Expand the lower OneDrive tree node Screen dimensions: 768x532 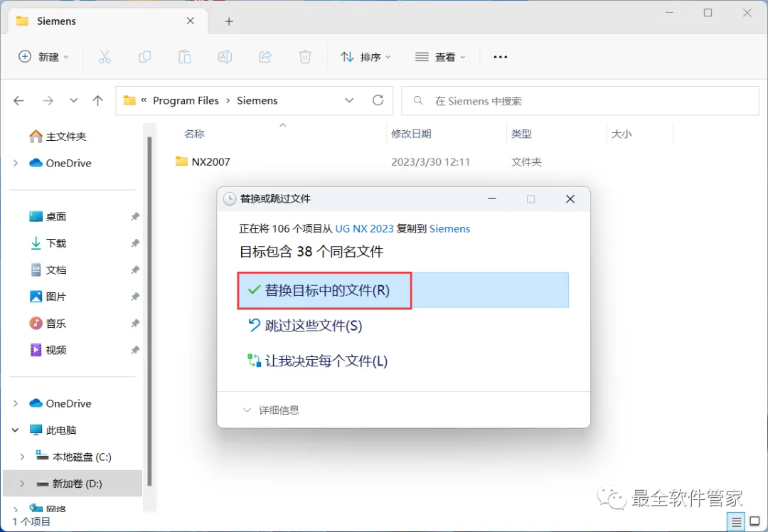coord(15,403)
